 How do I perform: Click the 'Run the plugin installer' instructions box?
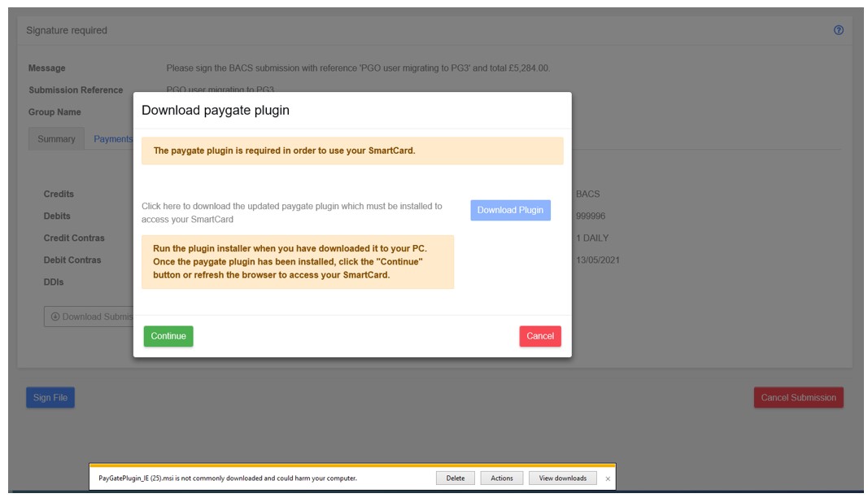pos(297,262)
